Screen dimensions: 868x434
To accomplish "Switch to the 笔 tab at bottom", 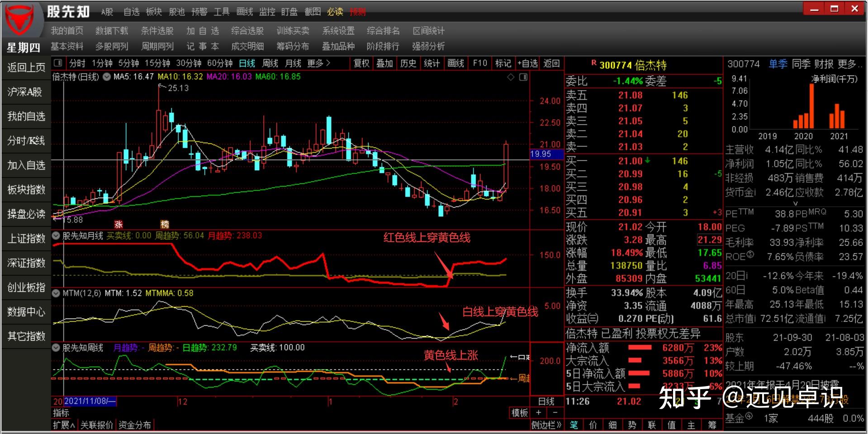I will [x=574, y=425].
